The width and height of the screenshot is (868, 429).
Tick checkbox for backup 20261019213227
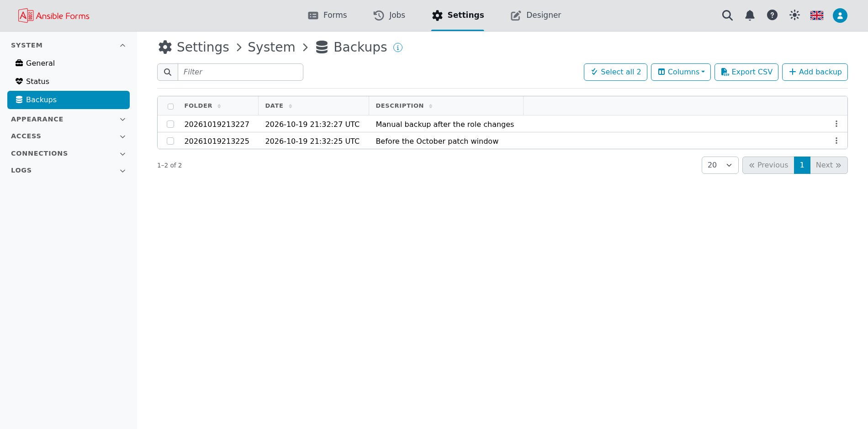tap(170, 124)
